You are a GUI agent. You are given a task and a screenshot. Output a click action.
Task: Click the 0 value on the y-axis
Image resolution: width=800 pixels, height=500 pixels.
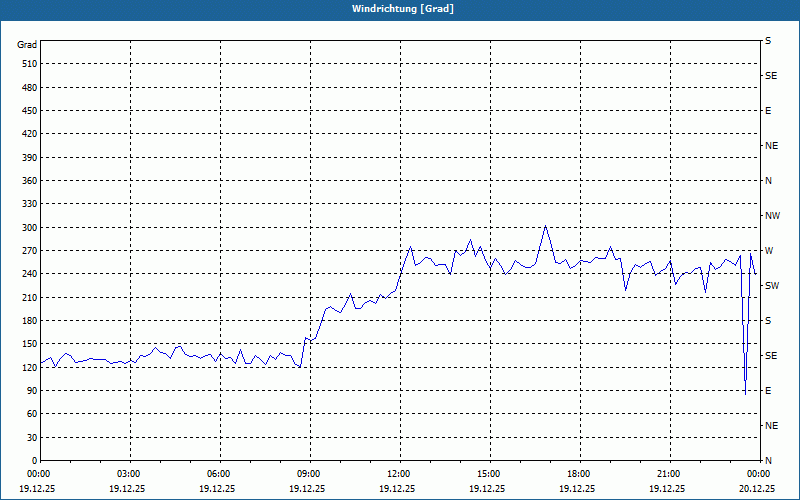[x=34, y=461]
